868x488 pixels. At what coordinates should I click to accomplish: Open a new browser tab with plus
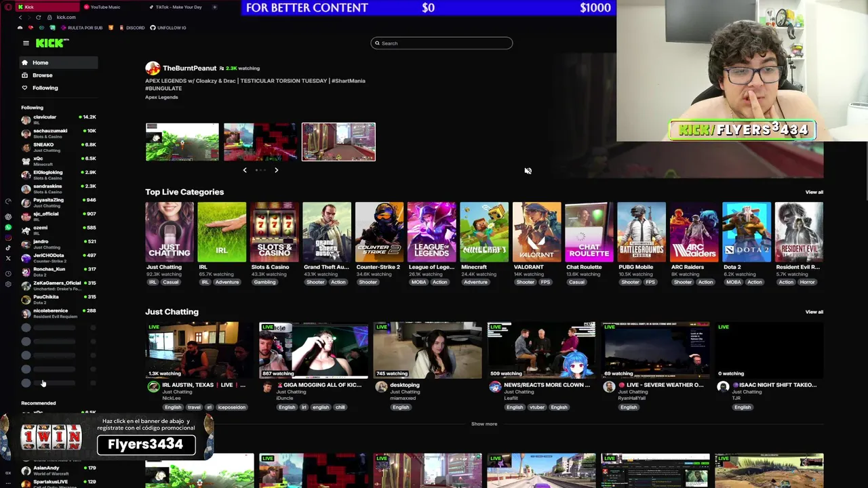point(214,7)
